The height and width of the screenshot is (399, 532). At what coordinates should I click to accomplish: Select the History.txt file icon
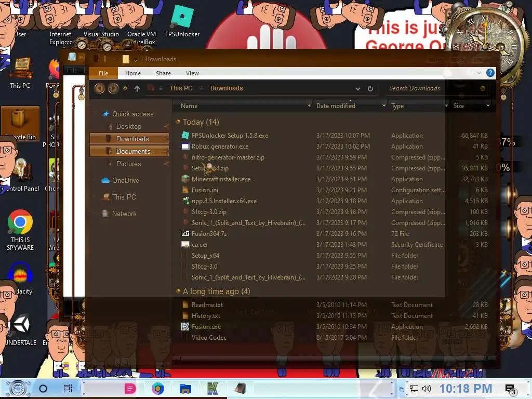[x=185, y=315]
